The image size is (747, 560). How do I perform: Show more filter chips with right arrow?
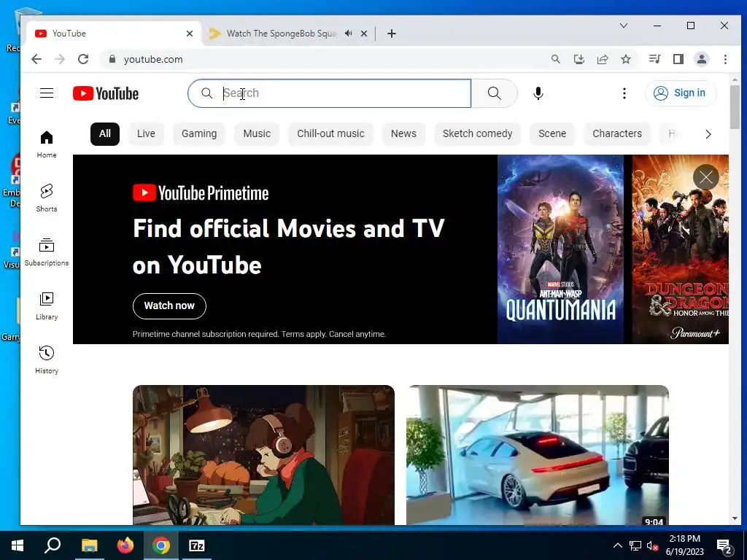[708, 134]
